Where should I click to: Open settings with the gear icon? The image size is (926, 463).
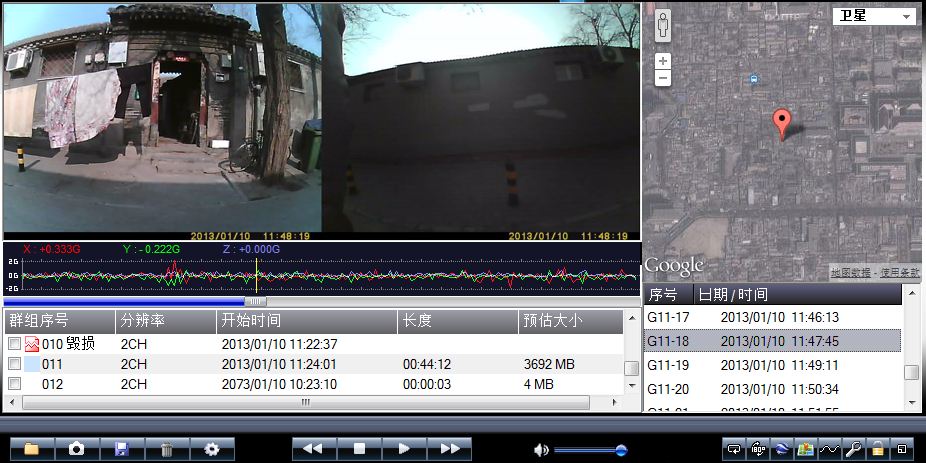tap(212, 449)
